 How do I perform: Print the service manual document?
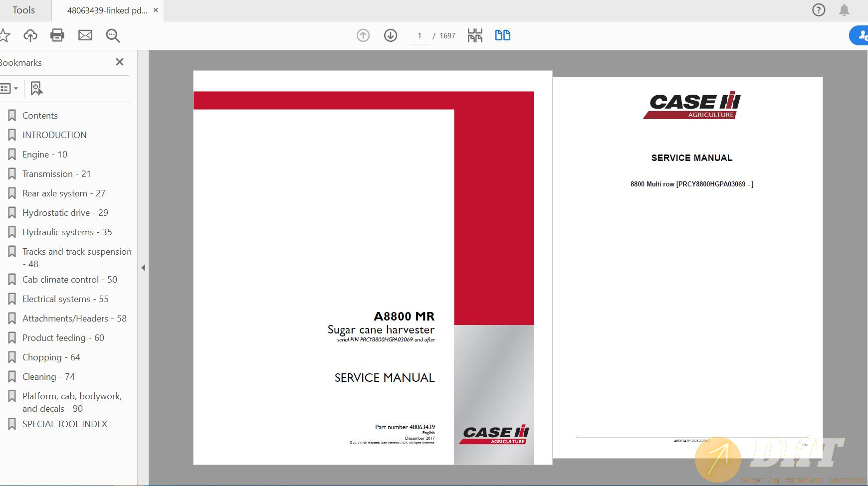(57, 35)
